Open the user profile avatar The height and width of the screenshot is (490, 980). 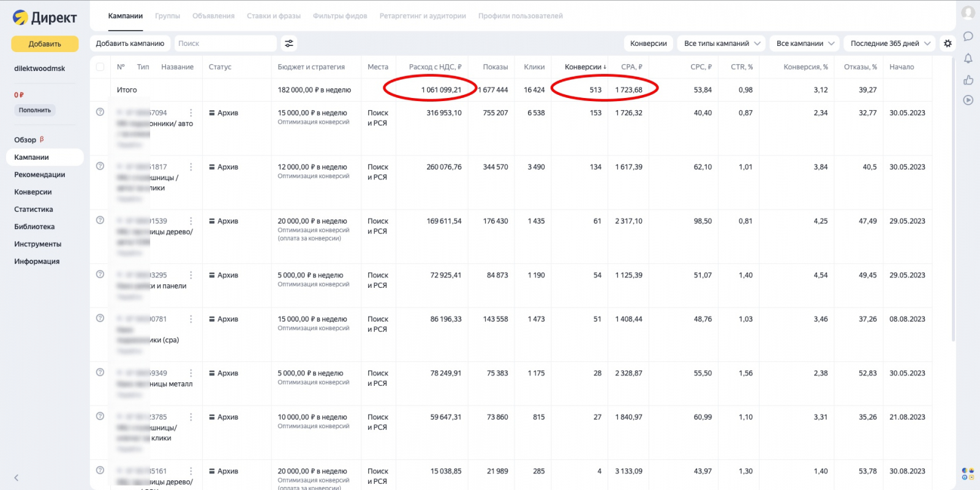(x=968, y=13)
